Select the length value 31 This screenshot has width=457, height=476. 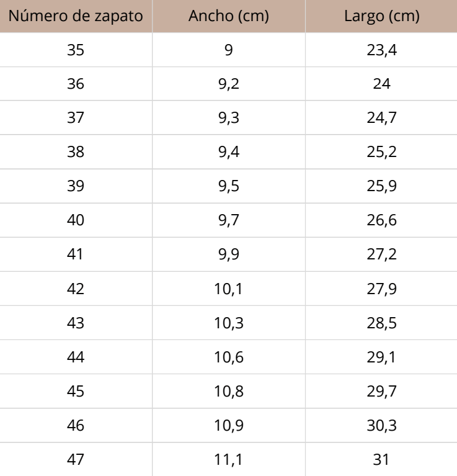coord(381,459)
